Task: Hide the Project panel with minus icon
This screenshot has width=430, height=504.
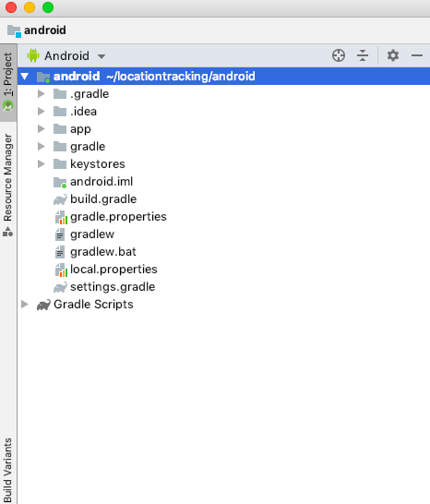Action: coord(417,55)
